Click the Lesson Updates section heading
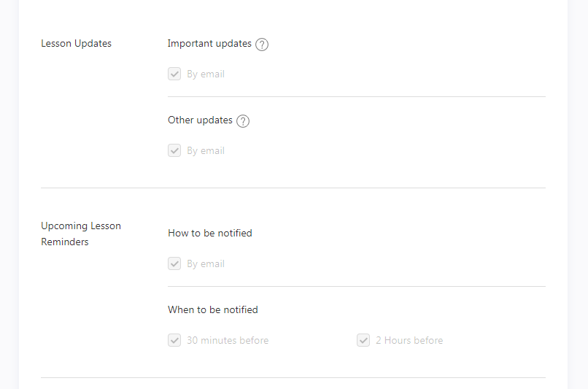 click(76, 44)
